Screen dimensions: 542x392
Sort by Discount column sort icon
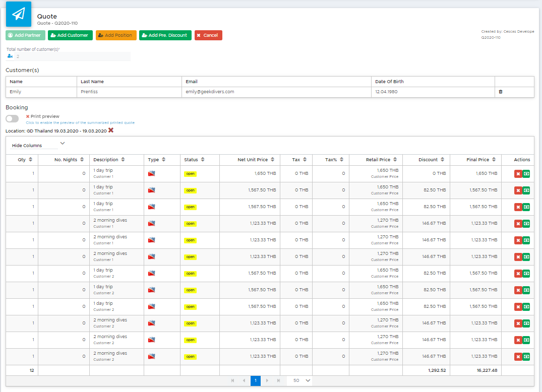click(x=443, y=160)
